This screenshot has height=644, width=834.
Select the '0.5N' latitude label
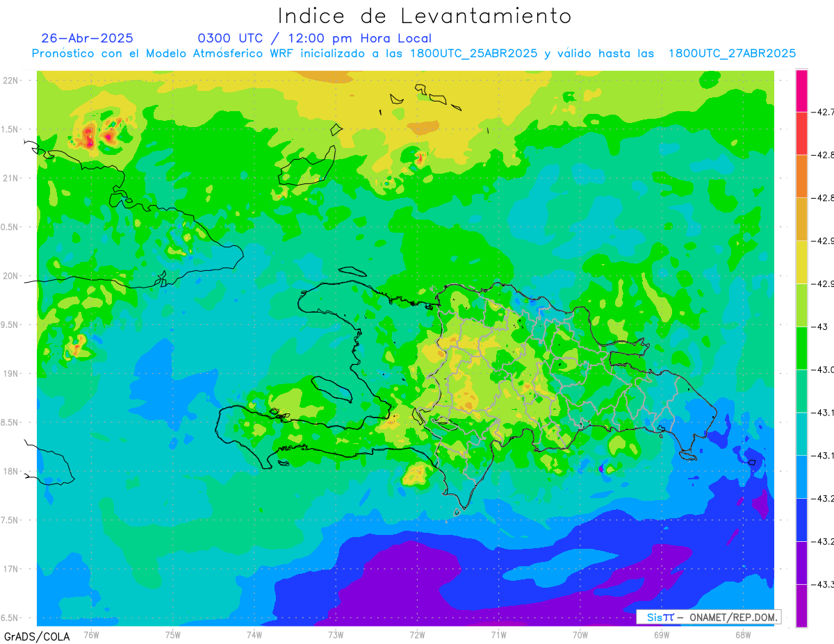[x=11, y=227]
